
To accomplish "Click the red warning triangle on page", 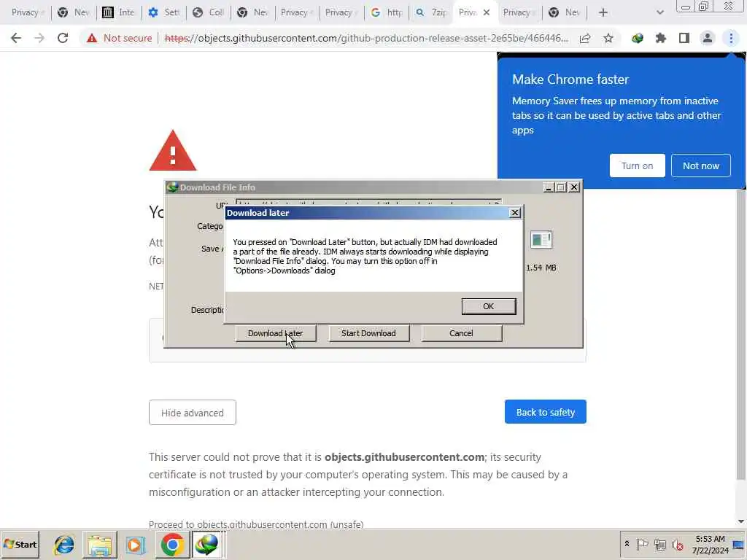I will coord(172,151).
